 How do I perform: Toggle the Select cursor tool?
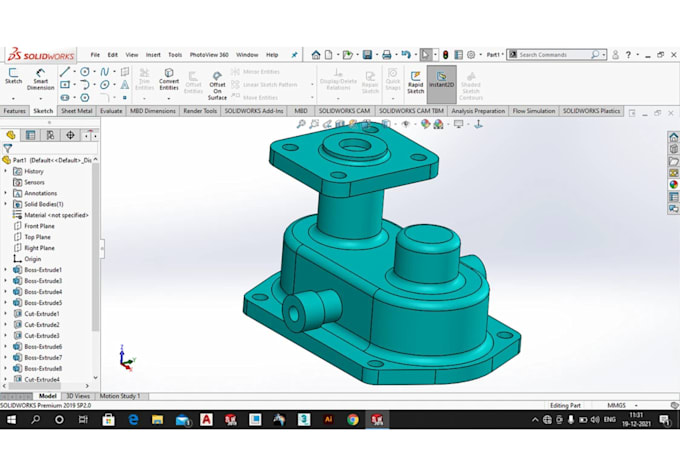[x=425, y=55]
